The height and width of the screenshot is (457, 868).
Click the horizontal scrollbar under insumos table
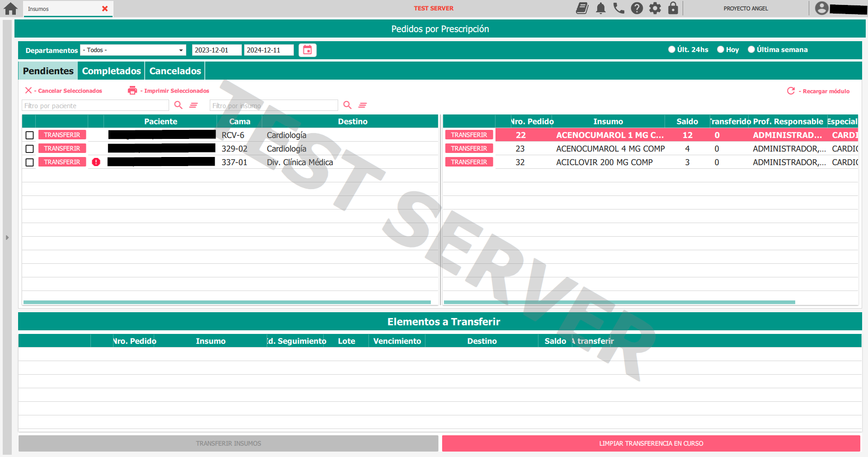click(x=619, y=302)
